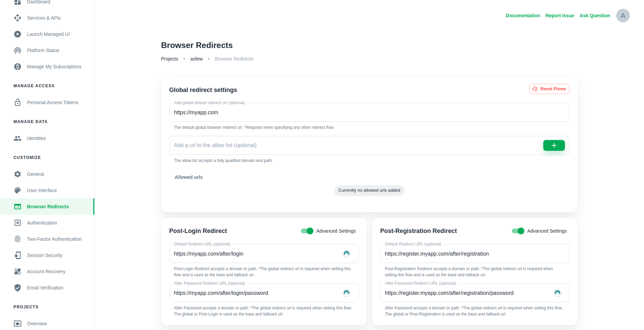Click Report Issue in the top bar

click(x=559, y=16)
